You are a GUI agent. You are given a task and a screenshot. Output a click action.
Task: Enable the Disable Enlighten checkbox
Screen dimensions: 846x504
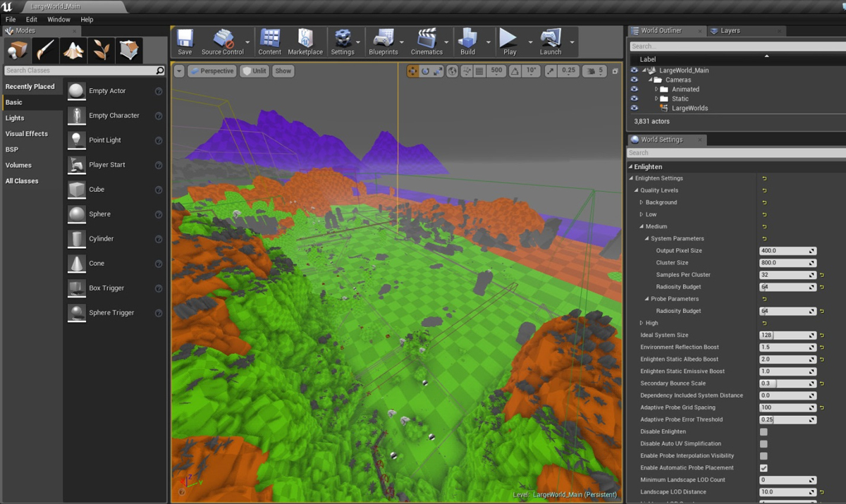pos(764,431)
